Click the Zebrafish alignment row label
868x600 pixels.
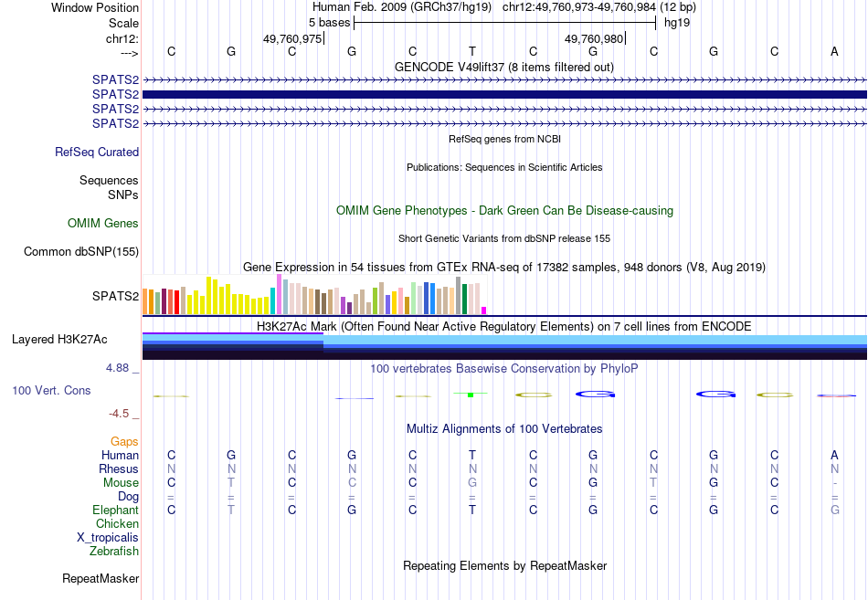[x=114, y=552]
